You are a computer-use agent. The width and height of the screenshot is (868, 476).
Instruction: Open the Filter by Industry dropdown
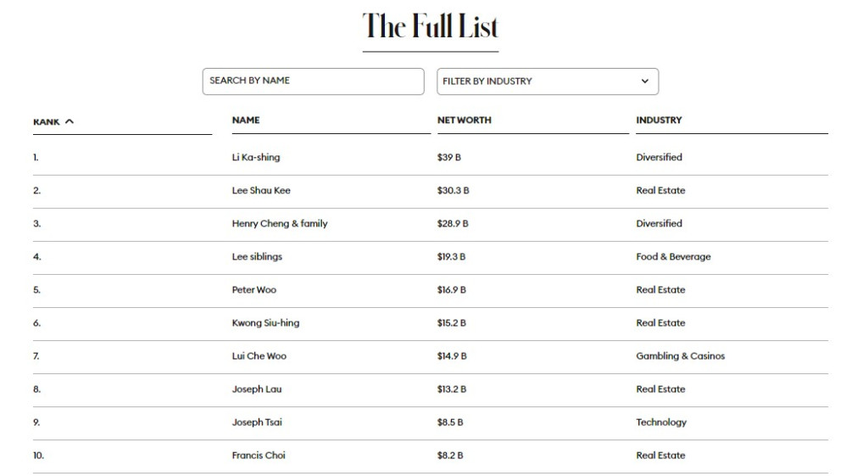[547, 81]
